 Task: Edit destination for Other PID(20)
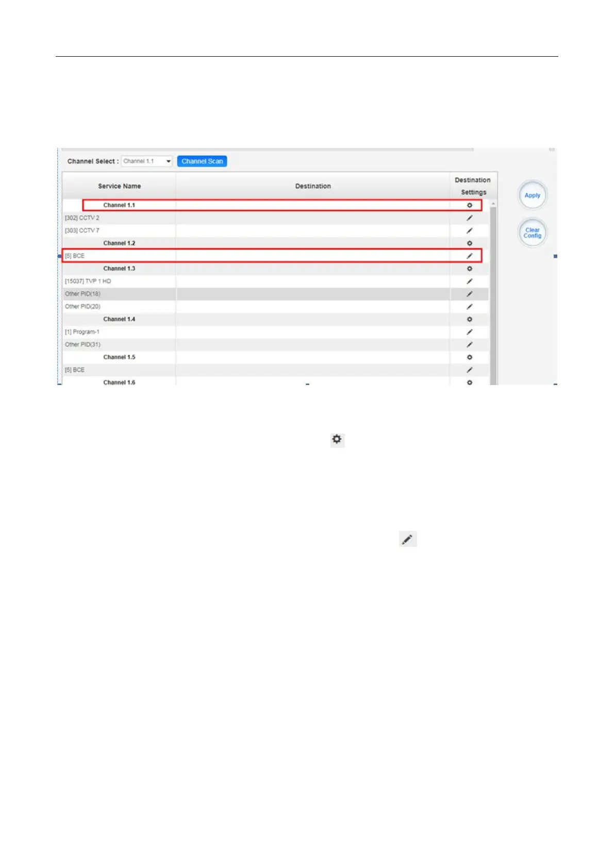point(469,307)
